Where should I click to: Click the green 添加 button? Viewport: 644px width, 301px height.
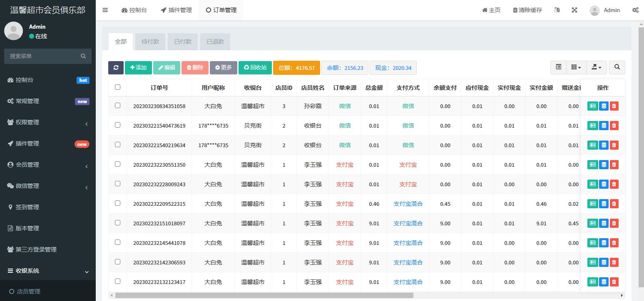(x=138, y=68)
